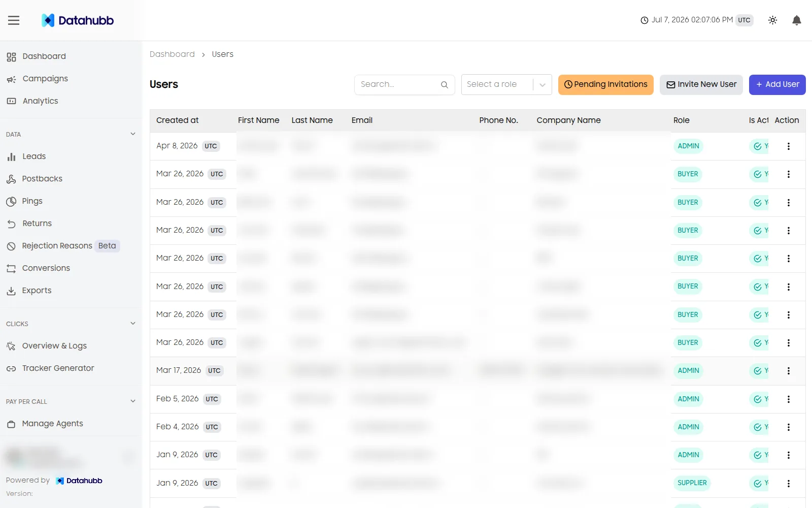Collapse the CLICKS sidebar section
The image size is (812, 508).
coord(133,324)
